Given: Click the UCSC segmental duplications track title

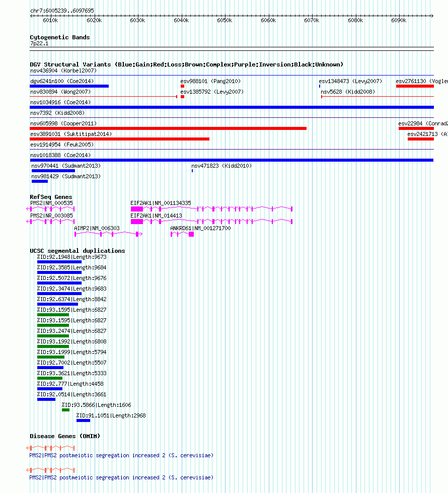Looking at the screenshot, I should pyautogui.click(x=78, y=251).
